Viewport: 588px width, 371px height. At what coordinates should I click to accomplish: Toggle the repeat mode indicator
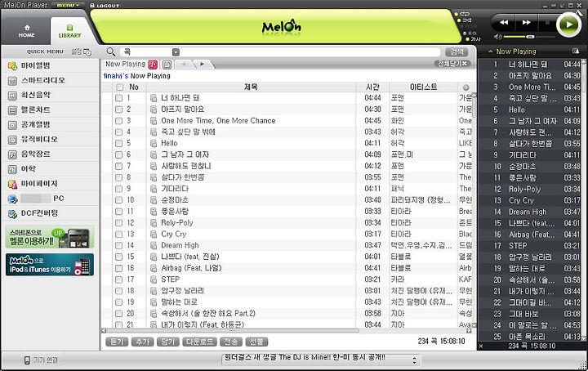463,14
